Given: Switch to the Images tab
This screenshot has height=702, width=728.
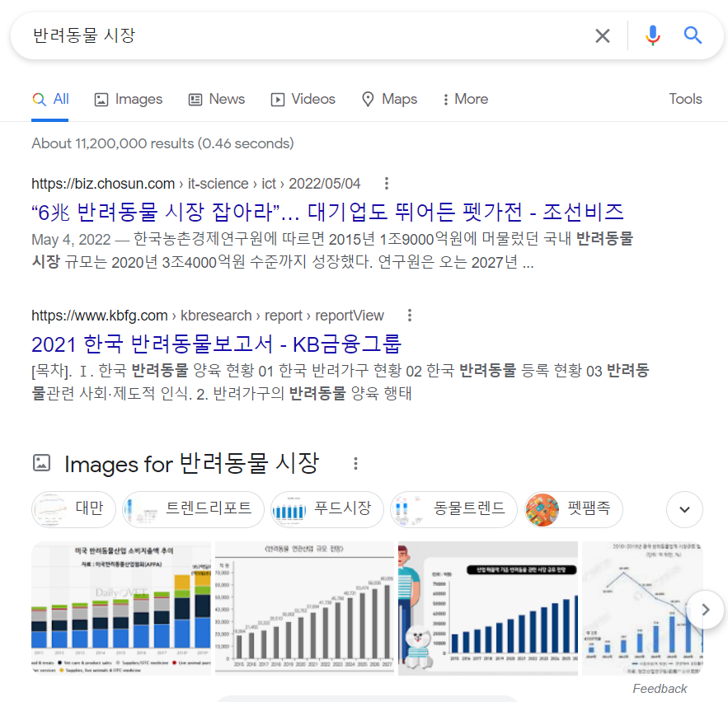Looking at the screenshot, I should pos(129,100).
